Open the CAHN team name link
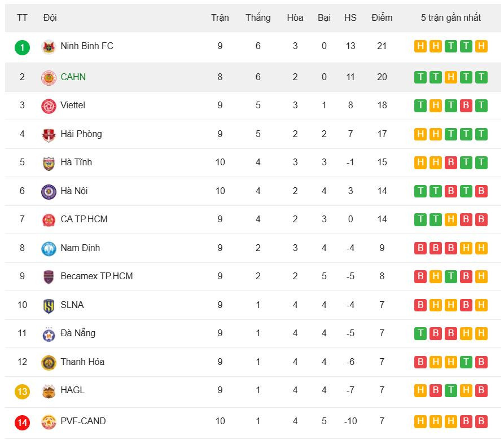Screen dimensions: 504x440 [73, 77]
